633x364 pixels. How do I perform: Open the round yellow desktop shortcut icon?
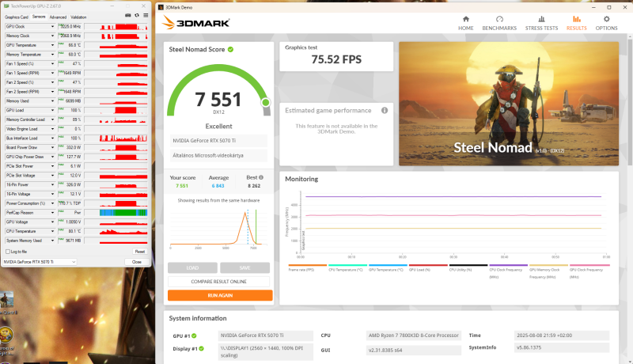pos(6,335)
